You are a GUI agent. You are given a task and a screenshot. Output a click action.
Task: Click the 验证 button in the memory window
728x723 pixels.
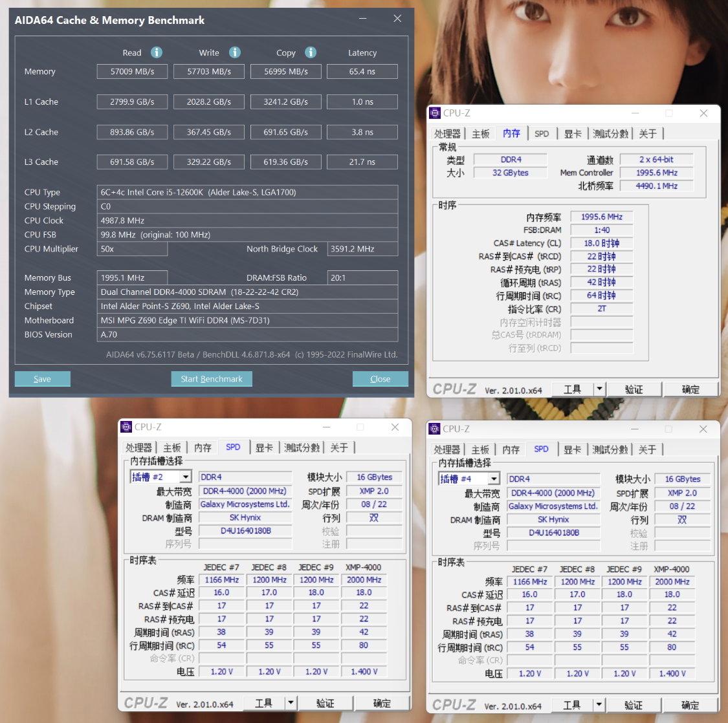(634, 389)
